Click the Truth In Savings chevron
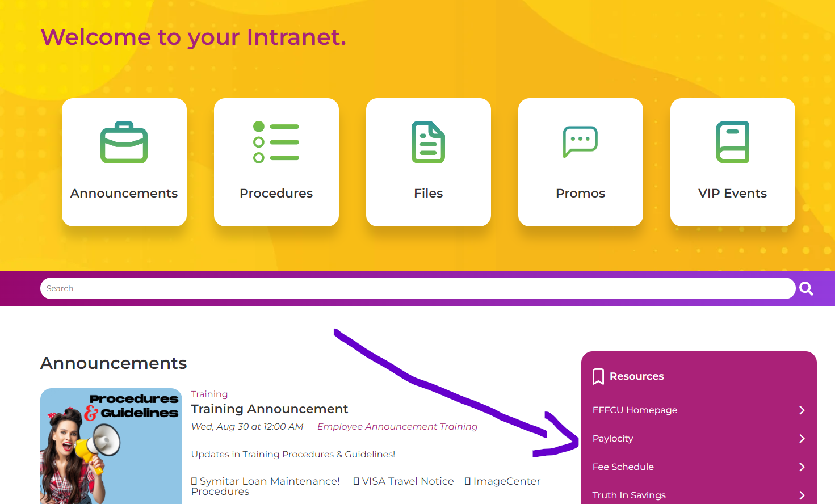Viewport: 835px width, 504px height. coord(802,495)
